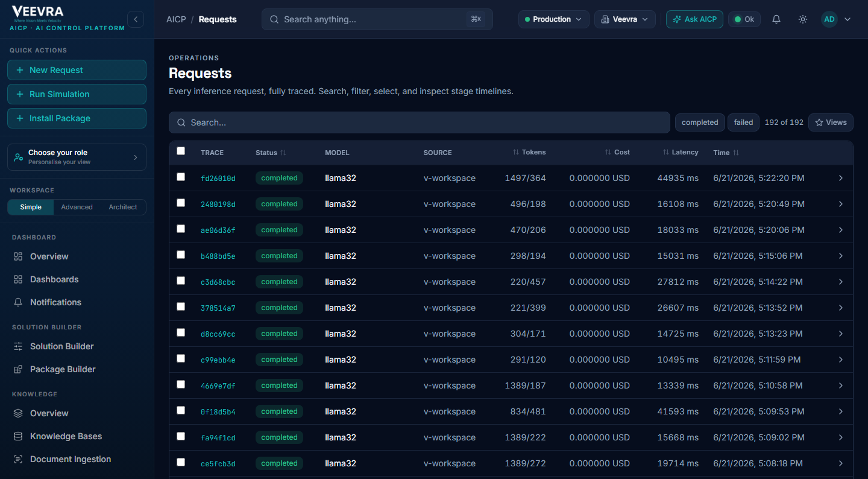Click the Install Package button

pyautogui.click(x=77, y=118)
